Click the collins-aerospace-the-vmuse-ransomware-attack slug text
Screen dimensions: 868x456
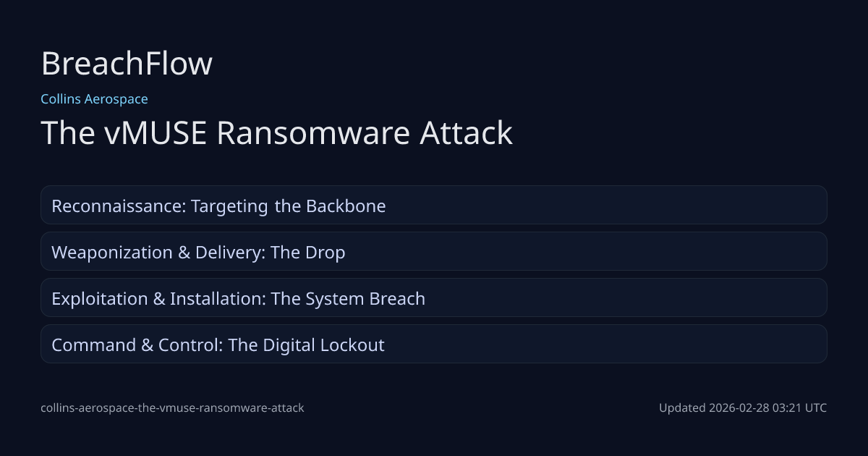(172, 408)
